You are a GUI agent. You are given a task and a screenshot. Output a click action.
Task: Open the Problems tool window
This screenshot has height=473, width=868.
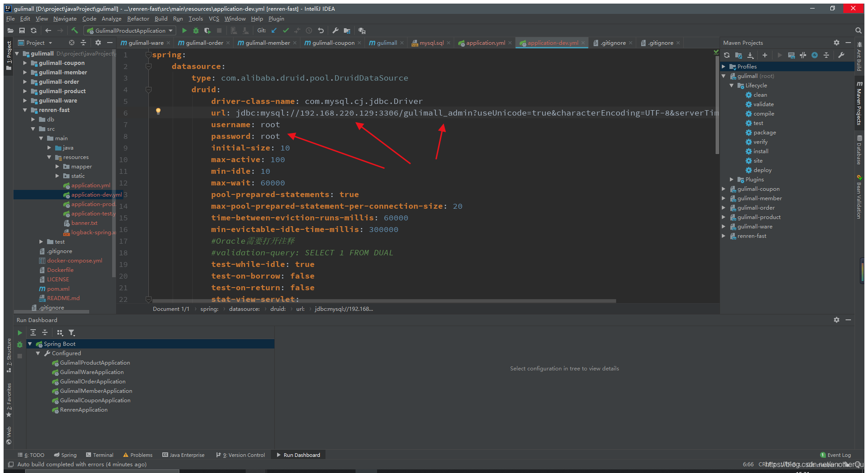click(138, 455)
